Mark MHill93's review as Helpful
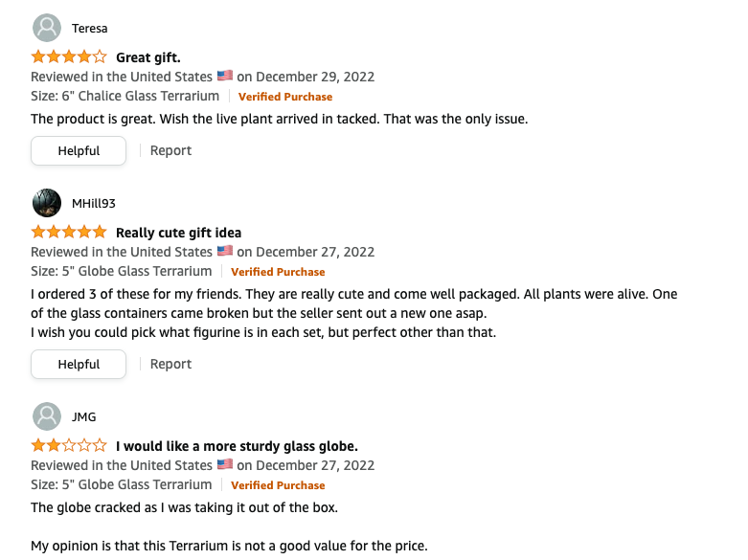The height and width of the screenshot is (560, 748). (x=79, y=364)
